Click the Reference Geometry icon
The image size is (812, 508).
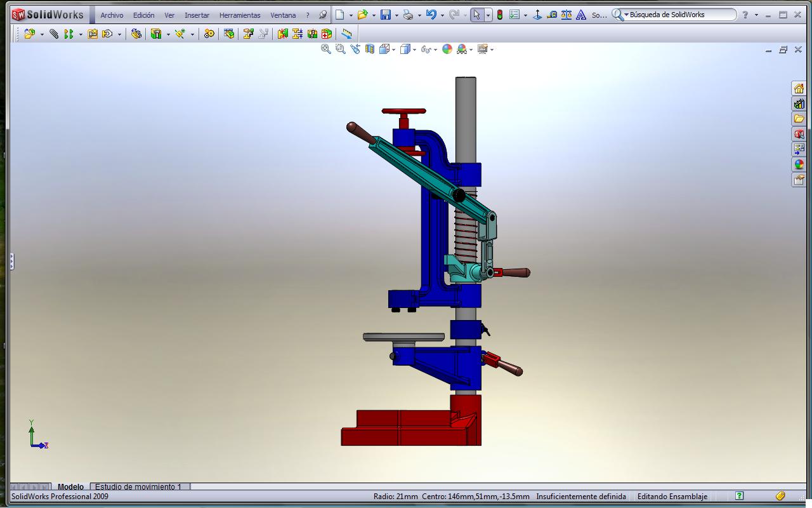[x=180, y=34]
